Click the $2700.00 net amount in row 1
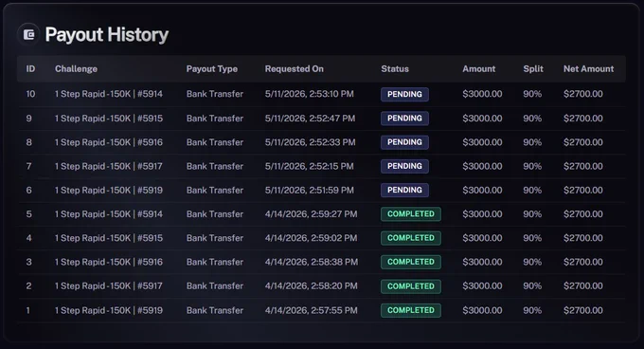 pyautogui.click(x=583, y=310)
